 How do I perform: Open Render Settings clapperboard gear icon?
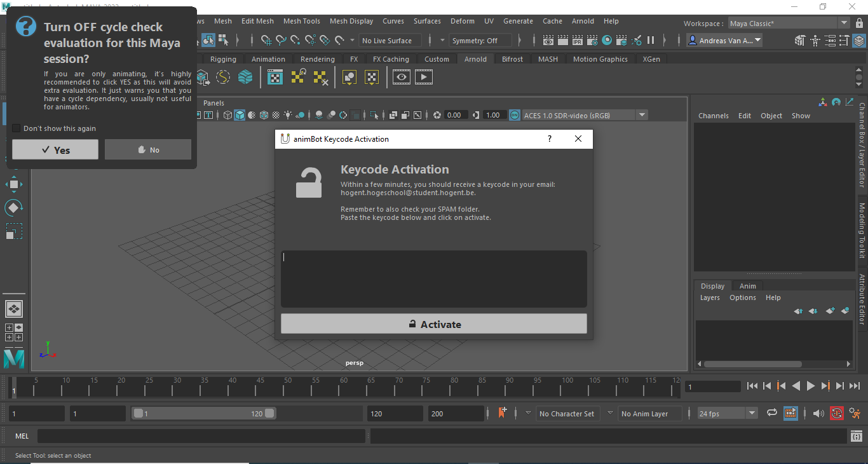[x=592, y=40]
